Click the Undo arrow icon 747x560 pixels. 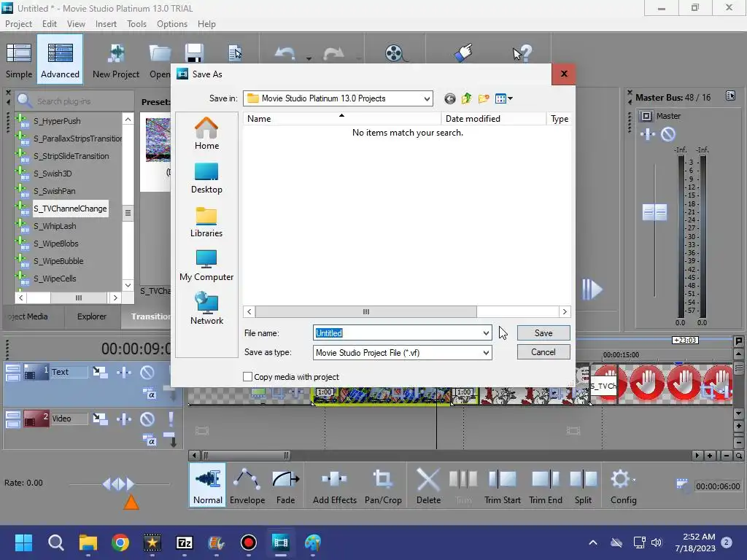pyautogui.click(x=285, y=53)
